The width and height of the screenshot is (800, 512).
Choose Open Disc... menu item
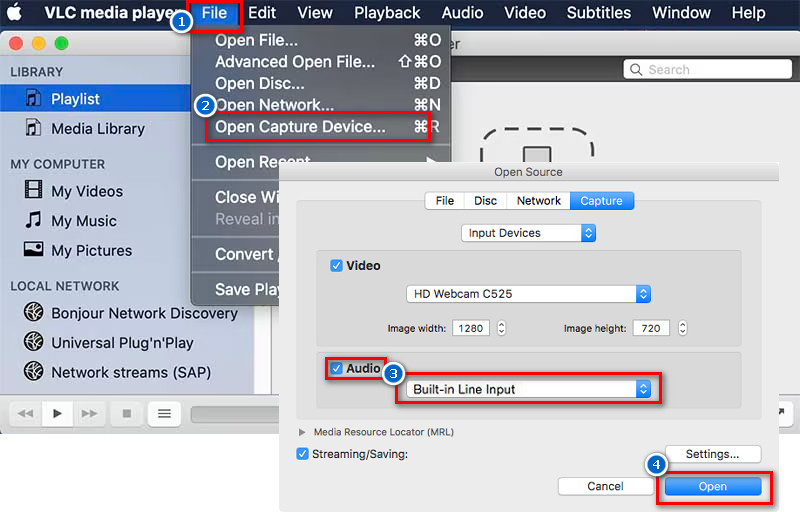point(321,83)
